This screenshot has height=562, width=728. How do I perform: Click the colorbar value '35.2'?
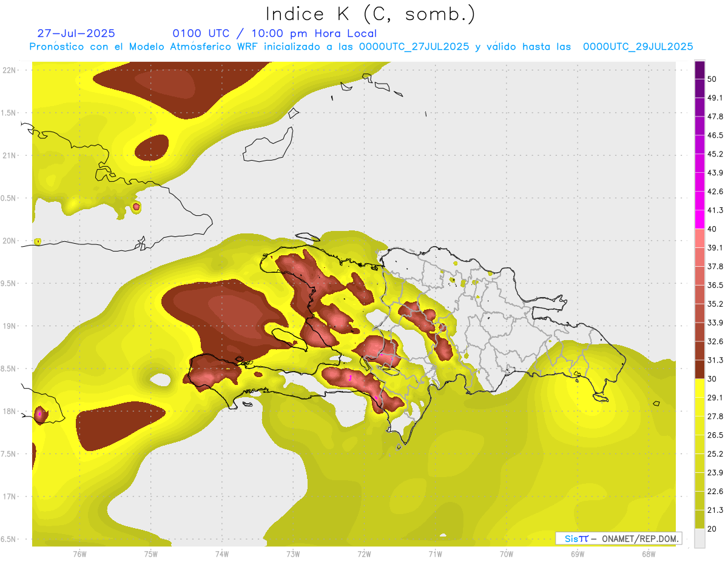pyautogui.click(x=715, y=304)
